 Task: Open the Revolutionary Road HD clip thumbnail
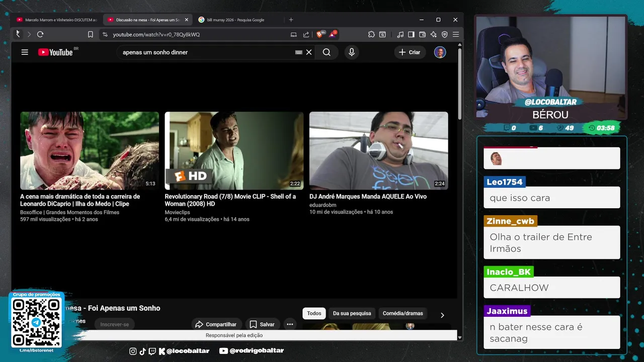coord(234,150)
